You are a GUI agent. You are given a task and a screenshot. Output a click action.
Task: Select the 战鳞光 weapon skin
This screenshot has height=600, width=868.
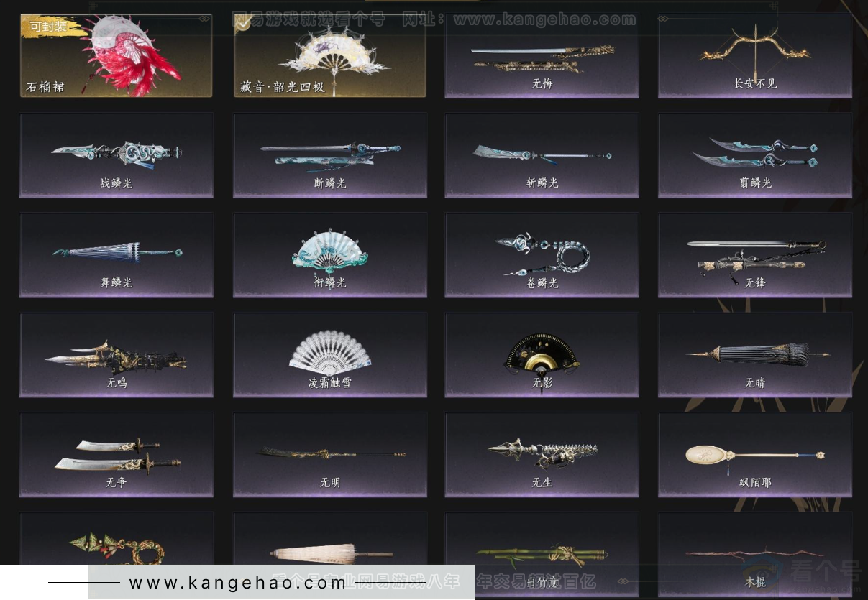(x=116, y=154)
